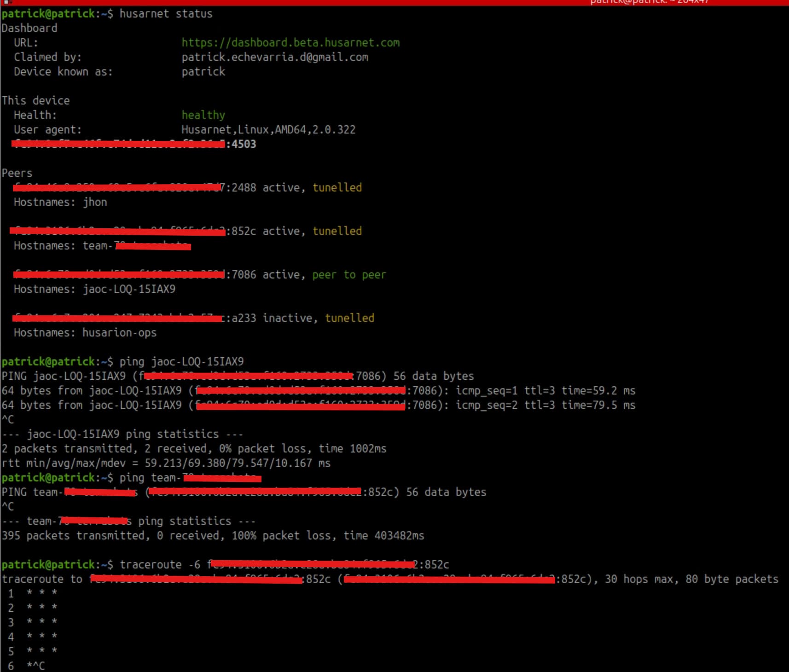
Task: Click the terminal window title bar
Action: click(x=394, y=2)
